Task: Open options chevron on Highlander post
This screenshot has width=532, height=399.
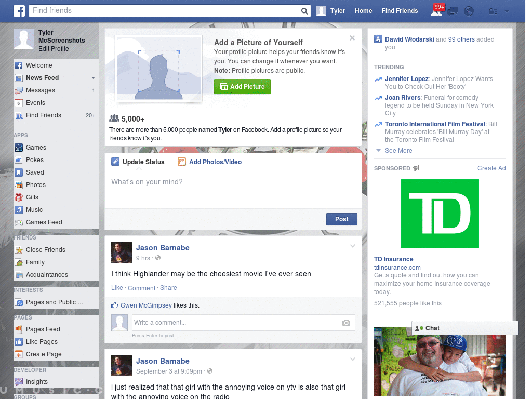Action: tap(353, 246)
